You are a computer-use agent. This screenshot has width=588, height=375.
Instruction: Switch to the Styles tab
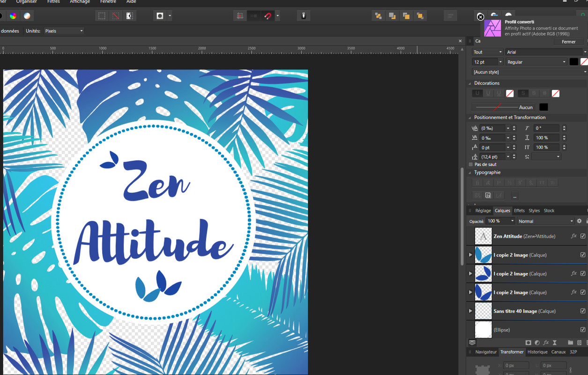click(534, 210)
